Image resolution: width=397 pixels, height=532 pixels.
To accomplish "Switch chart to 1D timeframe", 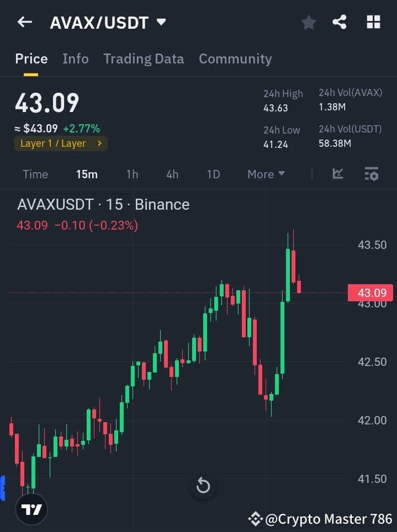I will pyautogui.click(x=213, y=174).
